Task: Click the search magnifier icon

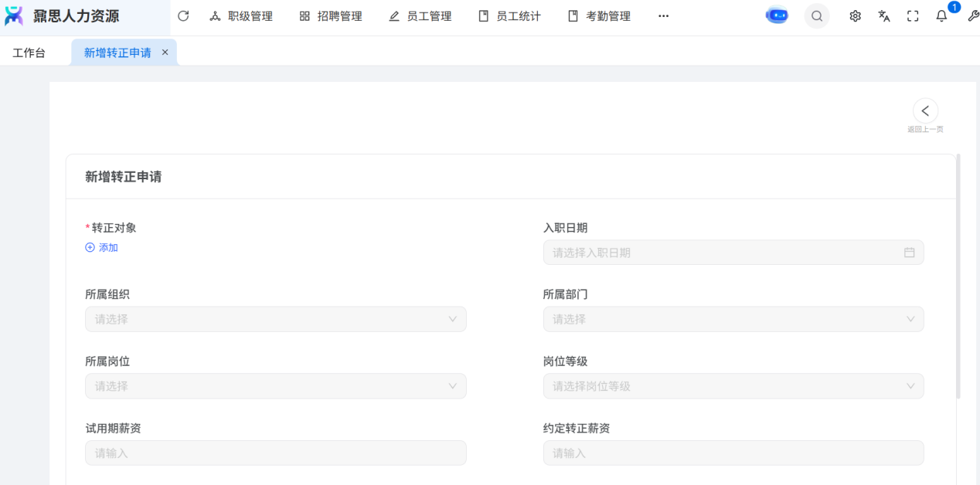Action: (x=817, y=15)
